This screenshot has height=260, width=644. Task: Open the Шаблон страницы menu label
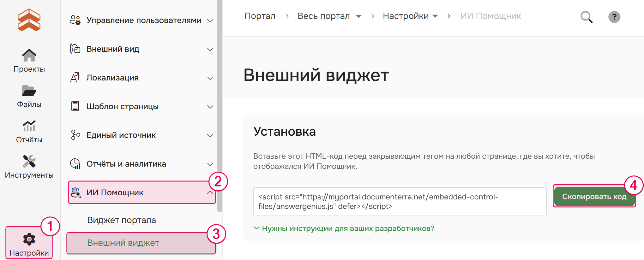[x=123, y=106]
